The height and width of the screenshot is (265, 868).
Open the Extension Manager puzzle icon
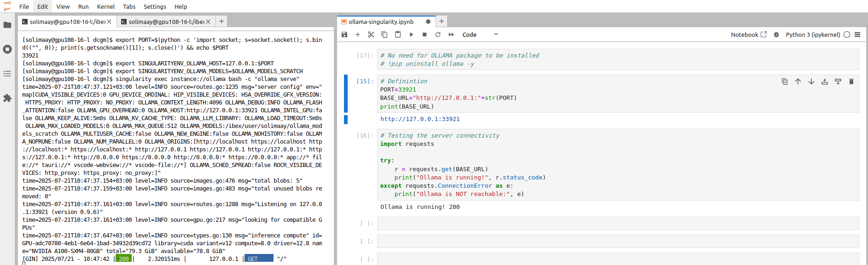point(7,98)
